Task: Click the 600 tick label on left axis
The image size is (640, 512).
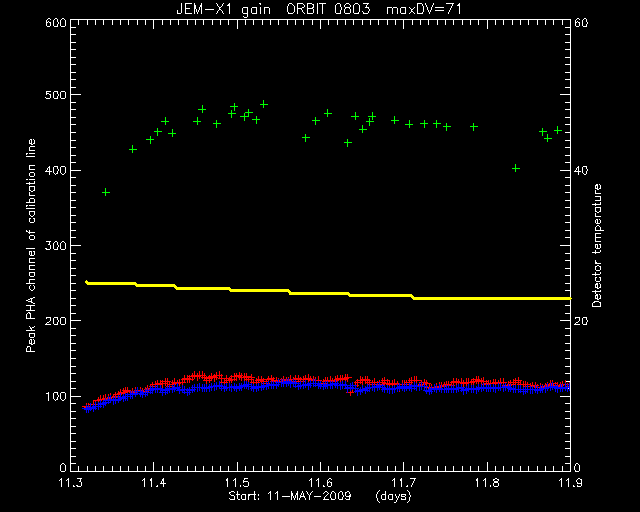Action: (x=56, y=22)
